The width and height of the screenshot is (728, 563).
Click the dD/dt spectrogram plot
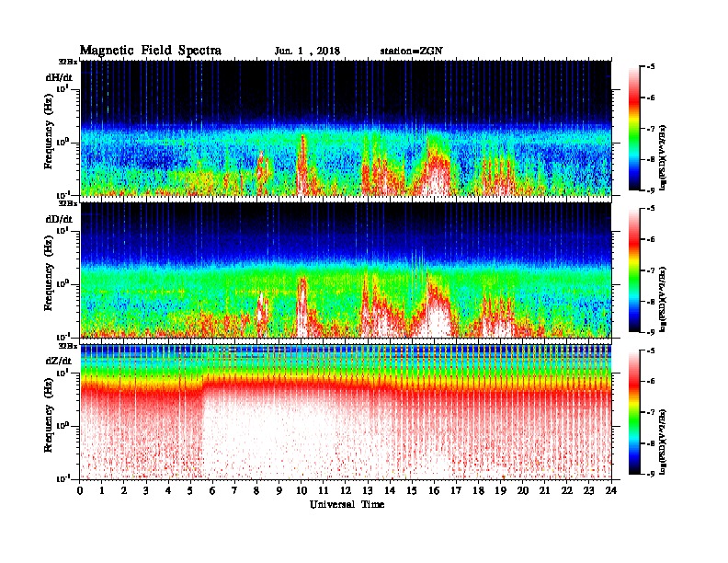pyautogui.click(x=346, y=270)
